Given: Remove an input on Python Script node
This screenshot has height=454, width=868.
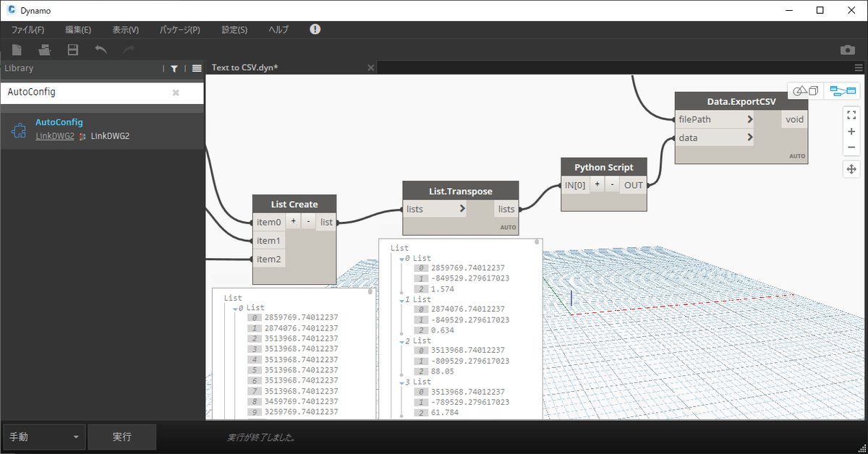Looking at the screenshot, I should (612, 184).
